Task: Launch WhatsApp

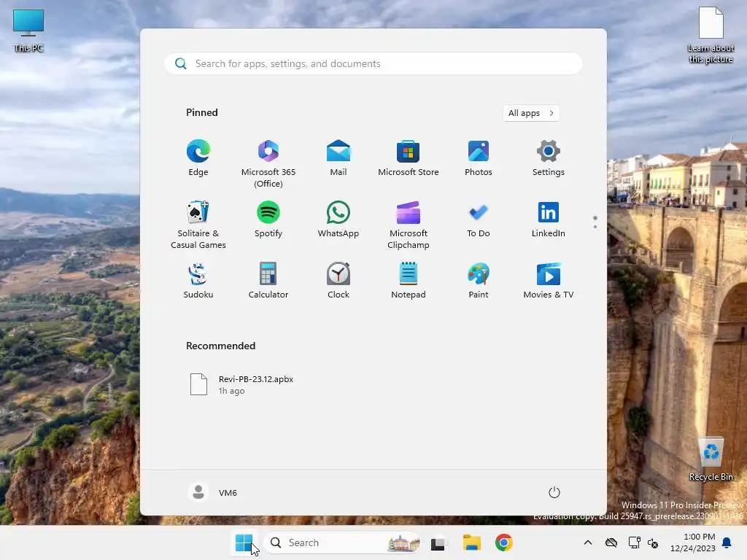Action: click(338, 219)
